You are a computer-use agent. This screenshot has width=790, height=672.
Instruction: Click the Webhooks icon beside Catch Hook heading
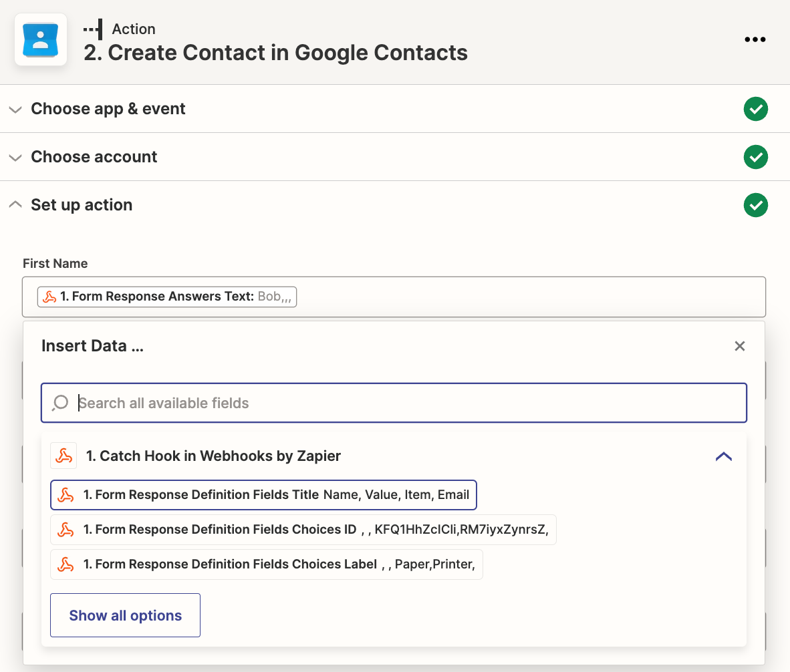coord(63,456)
